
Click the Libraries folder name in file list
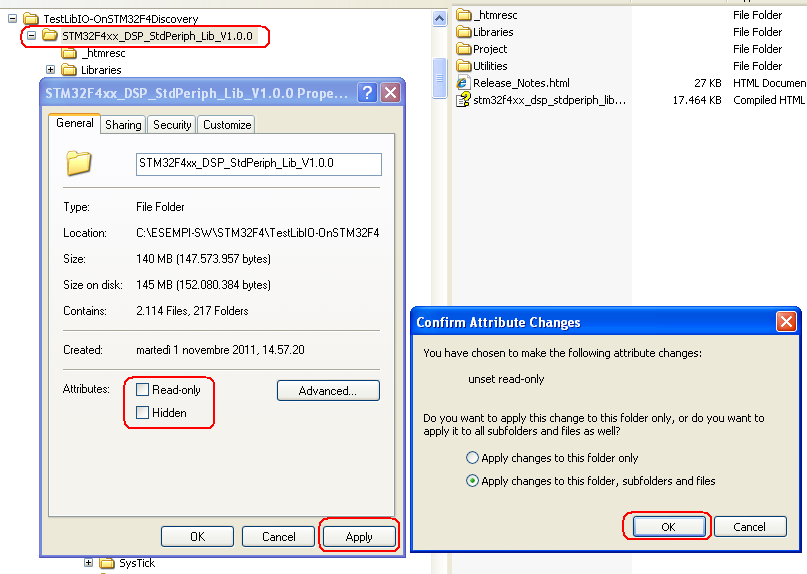(x=493, y=32)
